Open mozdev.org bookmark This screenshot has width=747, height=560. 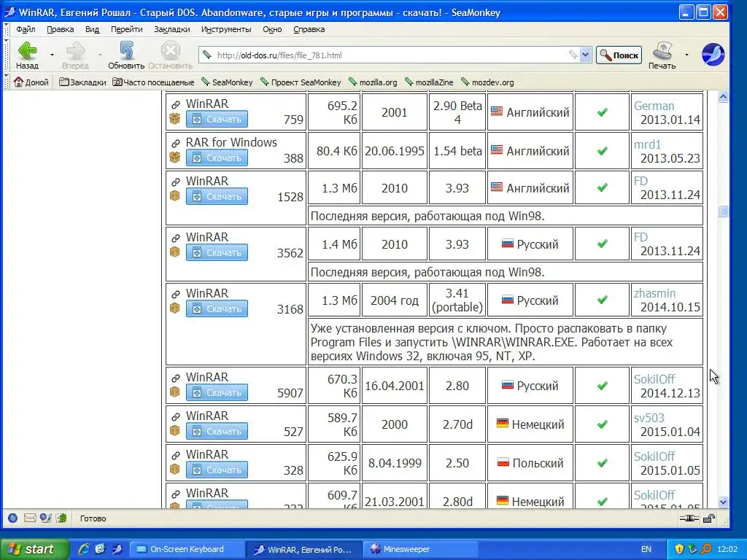pos(487,82)
